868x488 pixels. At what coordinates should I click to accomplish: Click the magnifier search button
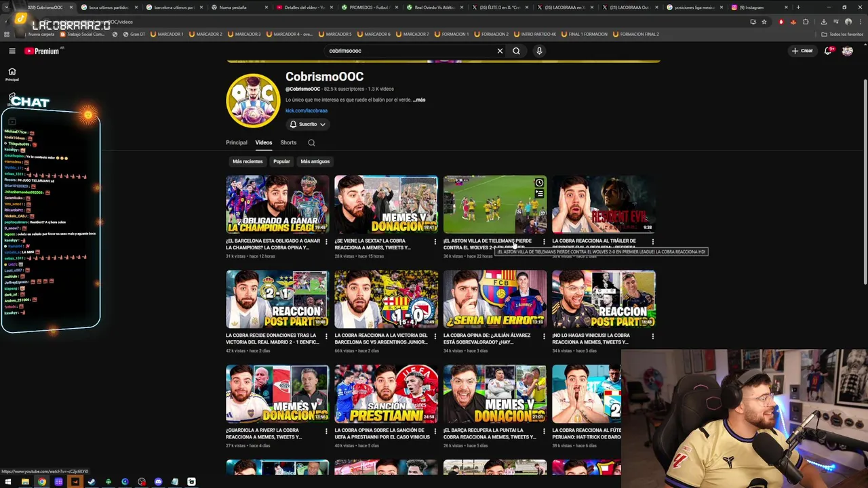(517, 51)
